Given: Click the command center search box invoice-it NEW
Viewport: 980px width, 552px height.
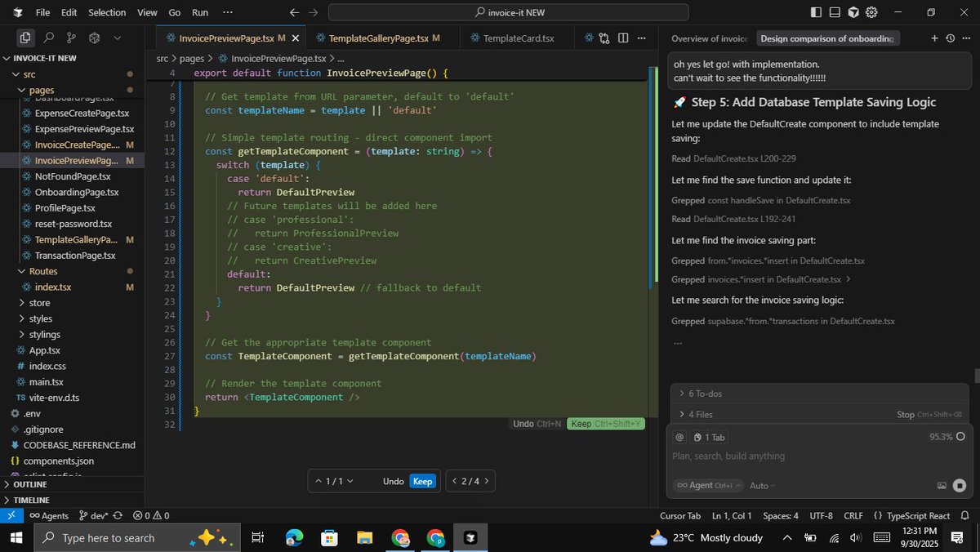Looking at the screenshot, I should point(508,12).
